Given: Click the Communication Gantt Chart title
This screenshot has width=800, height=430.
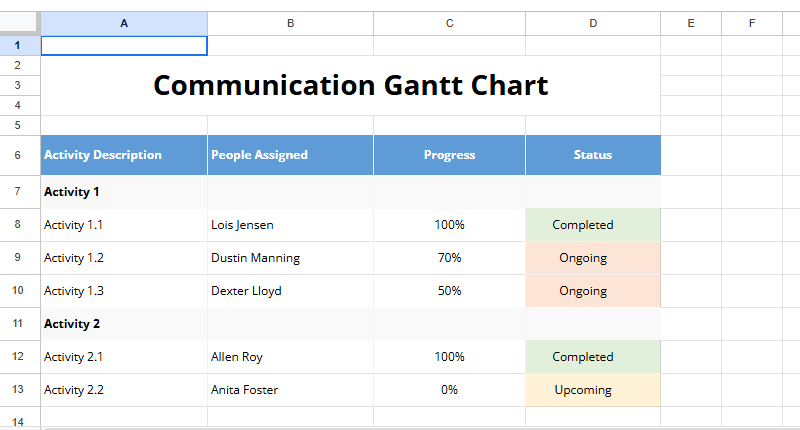Looking at the screenshot, I should click(350, 85).
